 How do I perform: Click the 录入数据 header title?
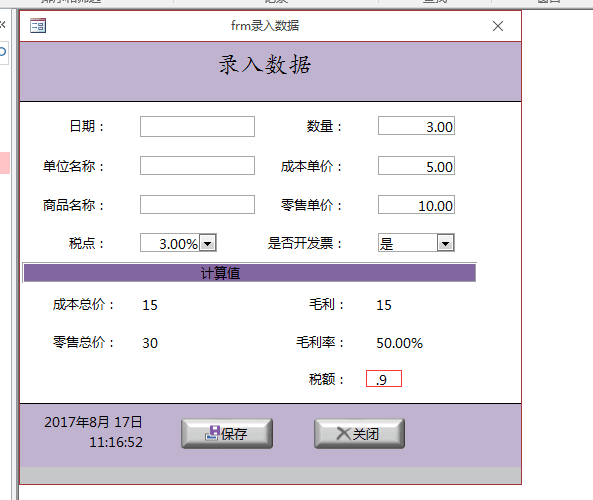265,65
